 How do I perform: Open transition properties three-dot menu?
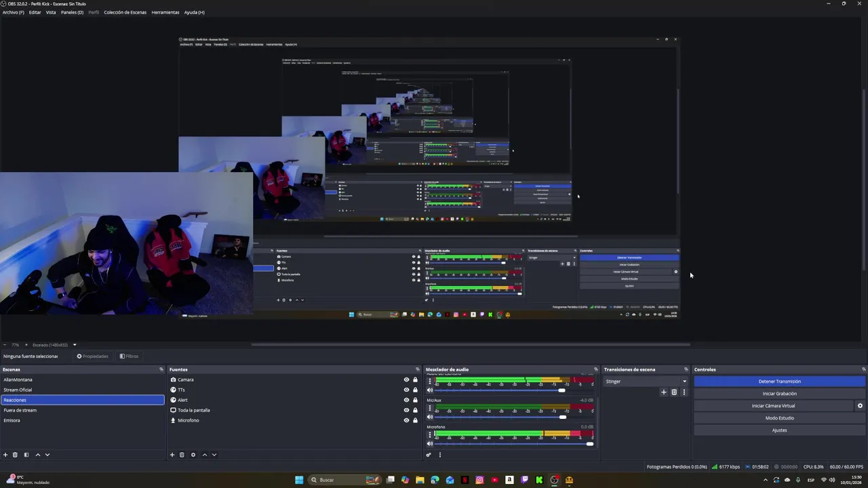684,392
